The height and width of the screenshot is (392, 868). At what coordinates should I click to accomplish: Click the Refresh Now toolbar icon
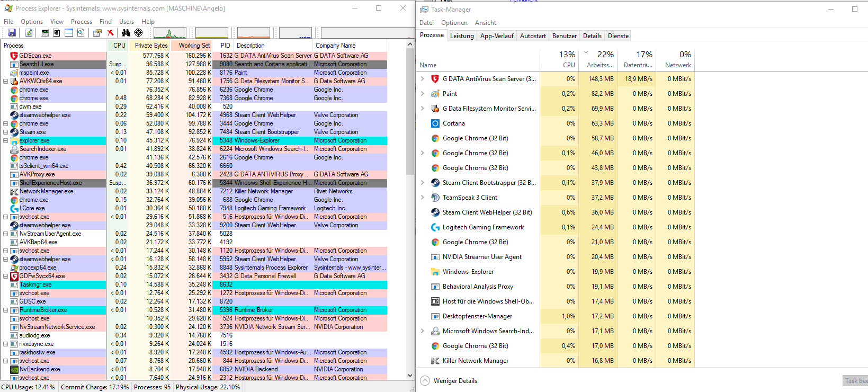[29, 33]
